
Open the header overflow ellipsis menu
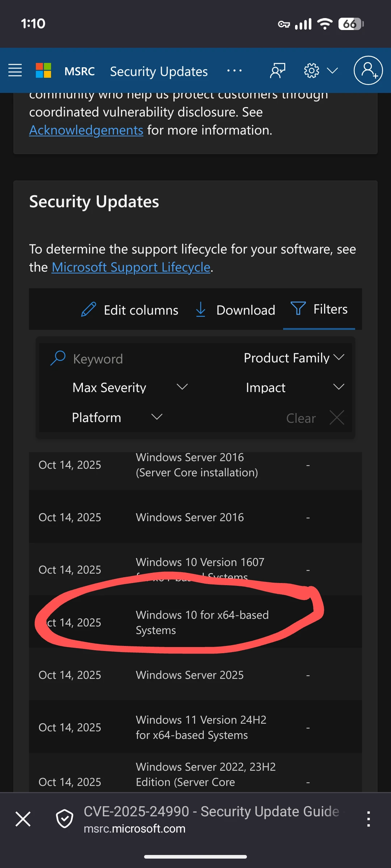coord(234,71)
